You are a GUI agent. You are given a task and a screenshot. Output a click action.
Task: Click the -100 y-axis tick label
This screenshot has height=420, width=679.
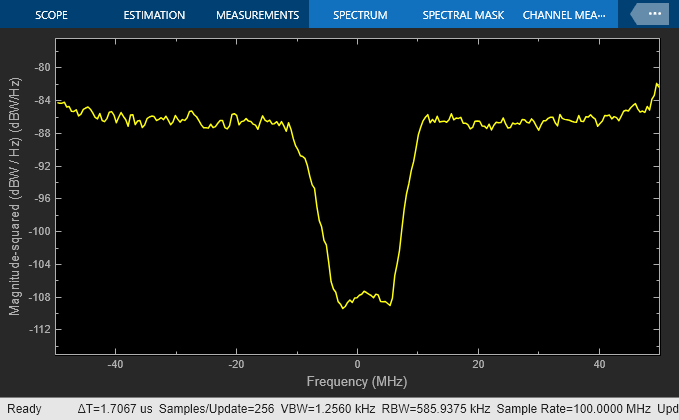39,231
